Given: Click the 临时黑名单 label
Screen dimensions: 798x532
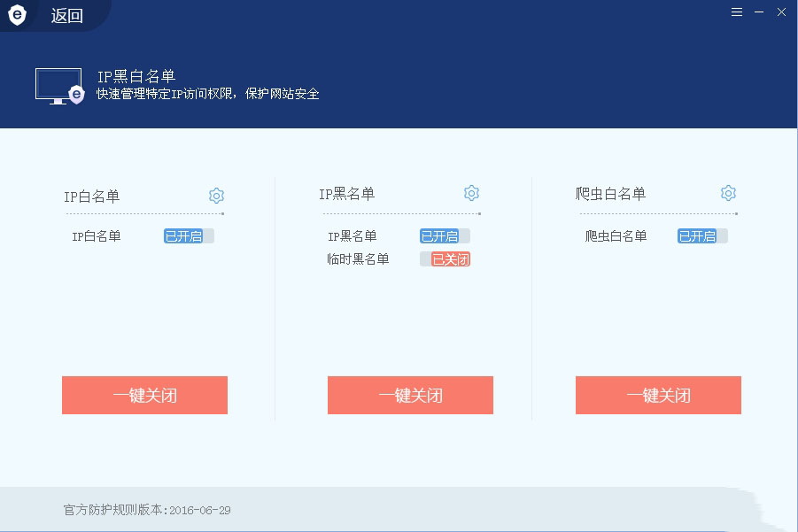Looking at the screenshot, I should click(358, 259).
